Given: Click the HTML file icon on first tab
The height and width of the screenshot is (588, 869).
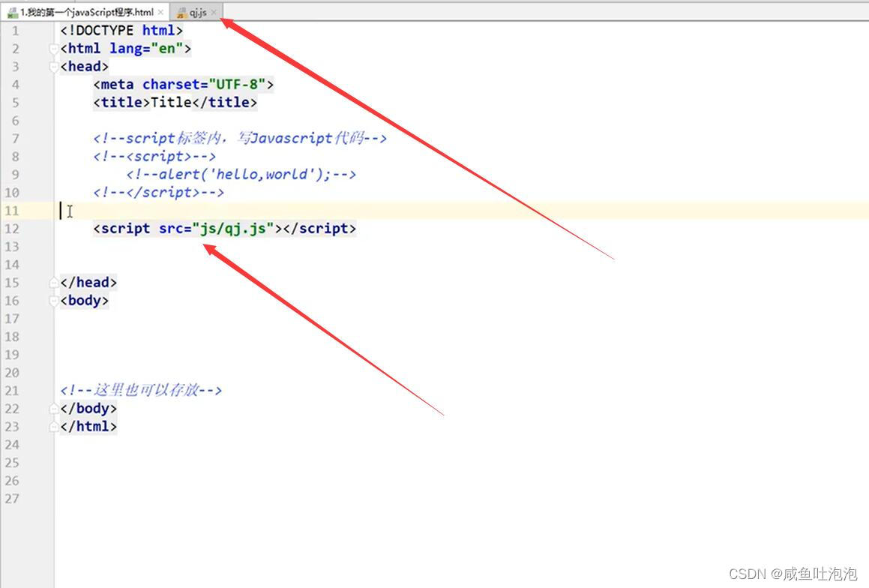Looking at the screenshot, I should [13, 12].
